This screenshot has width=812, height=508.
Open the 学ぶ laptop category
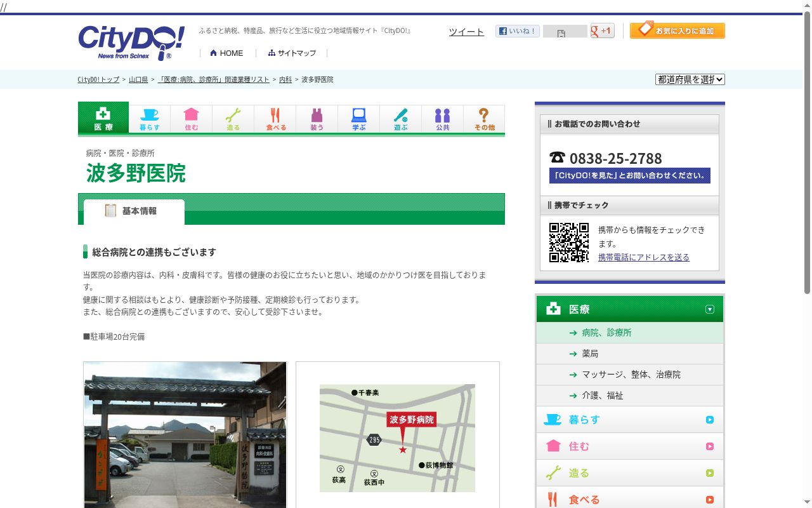pyautogui.click(x=359, y=119)
